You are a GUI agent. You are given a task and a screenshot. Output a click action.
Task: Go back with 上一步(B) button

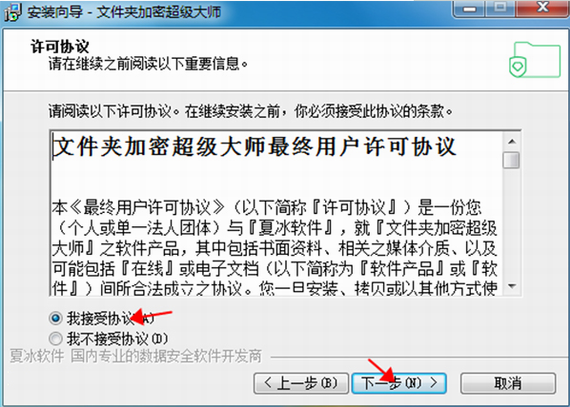(301, 383)
